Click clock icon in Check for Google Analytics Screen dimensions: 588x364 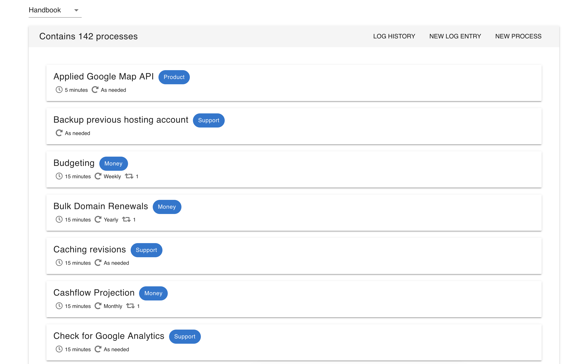pos(59,349)
